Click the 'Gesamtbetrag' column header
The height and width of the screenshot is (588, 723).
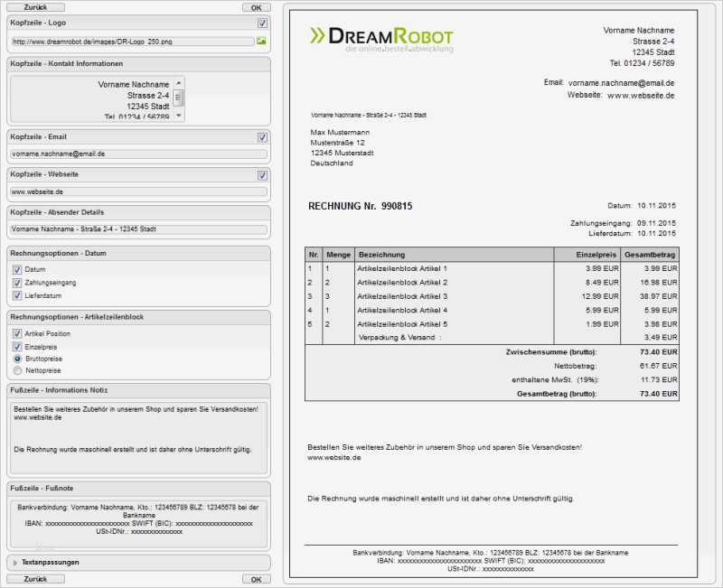[x=650, y=255]
